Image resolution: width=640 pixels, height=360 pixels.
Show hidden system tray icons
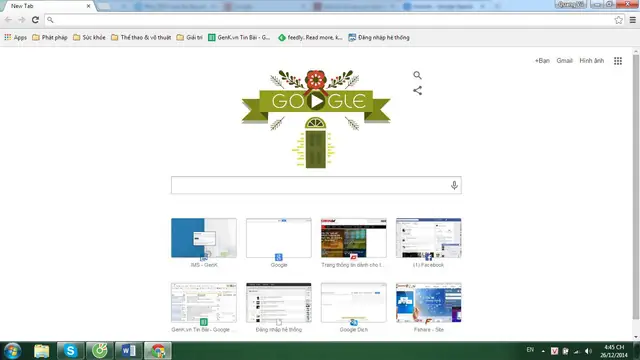pos(543,351)
